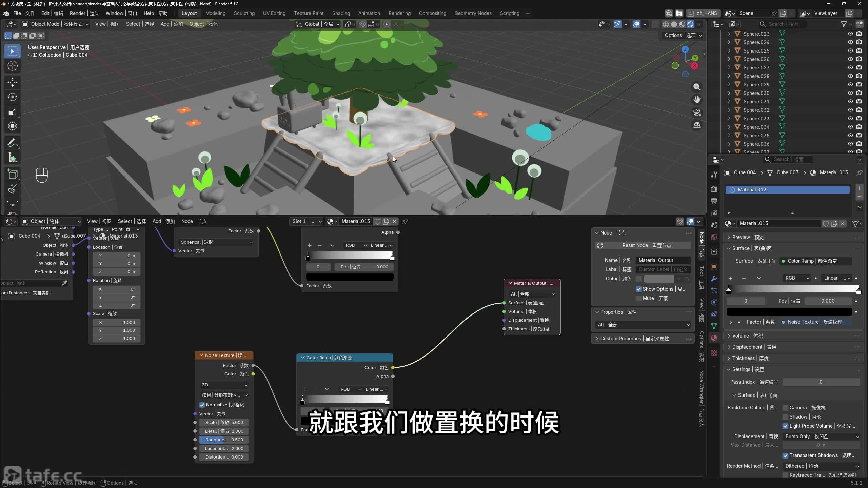The height and width of the screenshot is (488, 868).
Task: Click black color swatch in Surface panel
Action: coord(789,311)
